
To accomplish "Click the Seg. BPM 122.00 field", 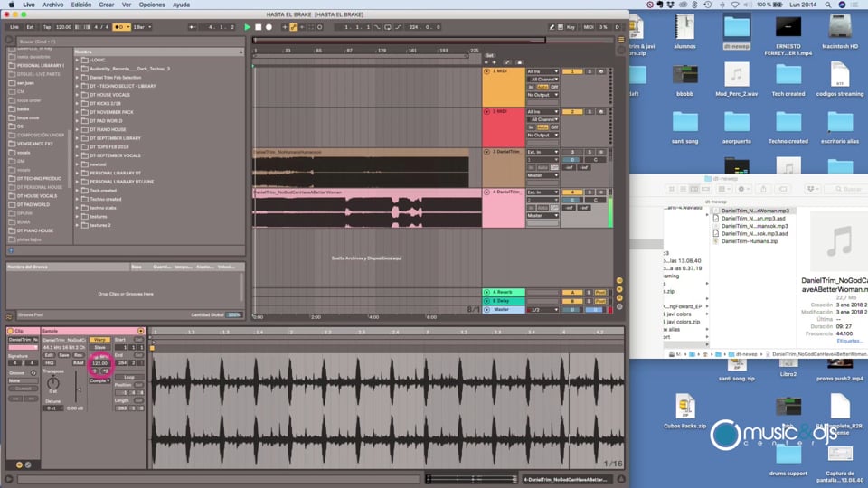I will [x=99, y=363].
